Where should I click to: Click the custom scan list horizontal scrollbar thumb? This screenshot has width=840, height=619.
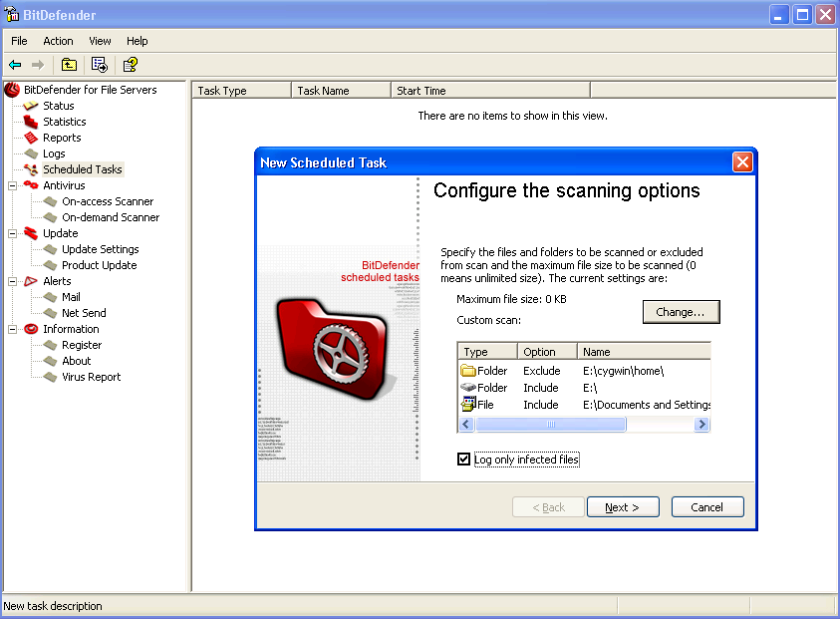[550, 425]
